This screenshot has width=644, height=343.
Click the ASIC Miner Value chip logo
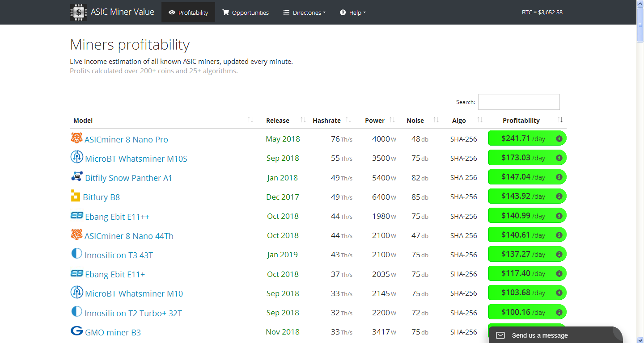click(79, 13)
